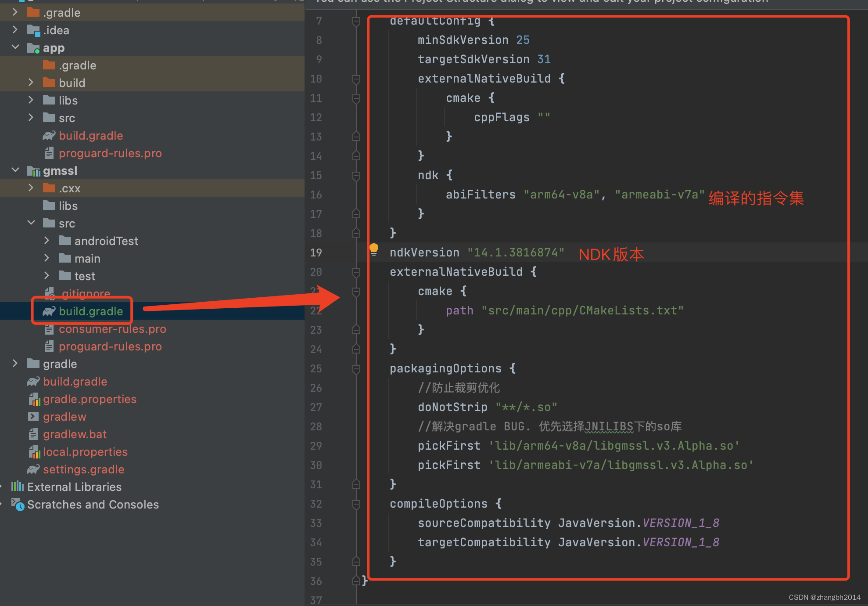Click line number 19 in gutter

click(316, 252)
